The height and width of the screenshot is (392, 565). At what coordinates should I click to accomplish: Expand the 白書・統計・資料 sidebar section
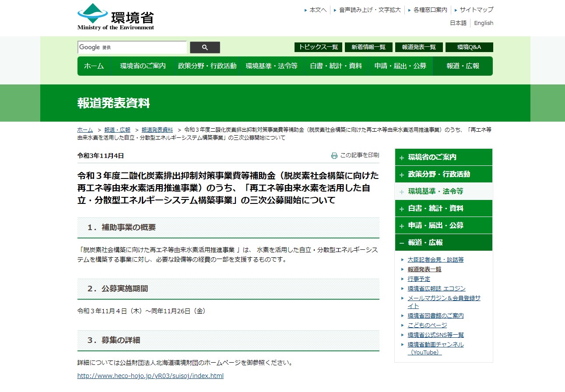coord(443,208)
